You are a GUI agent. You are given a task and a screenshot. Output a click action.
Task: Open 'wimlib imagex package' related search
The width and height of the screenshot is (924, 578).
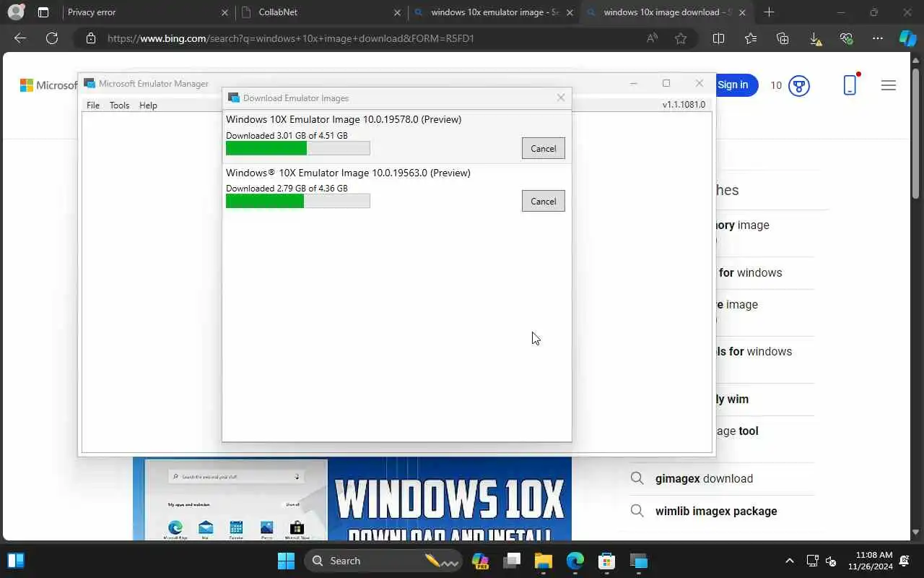716,511
